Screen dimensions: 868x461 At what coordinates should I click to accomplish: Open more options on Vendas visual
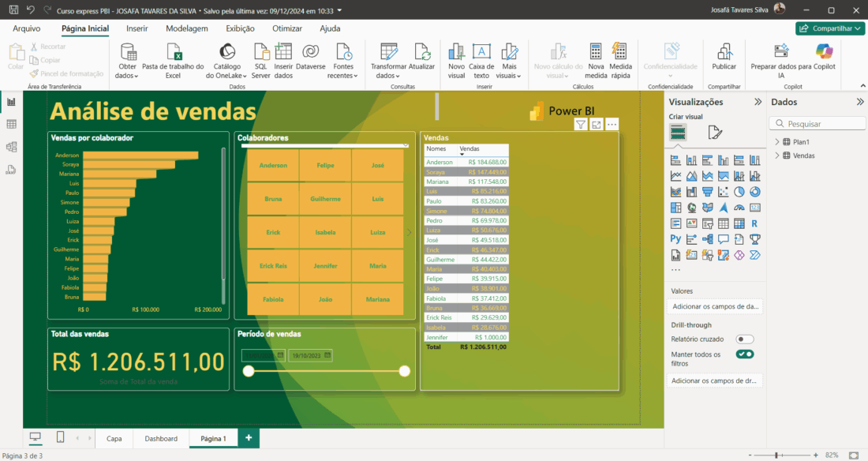point(612,125)
